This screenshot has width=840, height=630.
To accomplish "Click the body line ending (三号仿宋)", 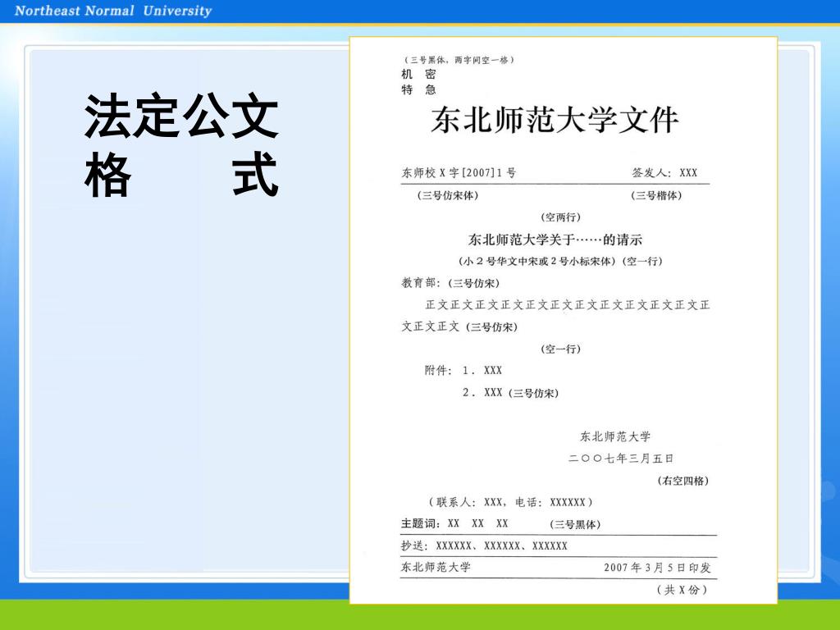I will point(459,326).
